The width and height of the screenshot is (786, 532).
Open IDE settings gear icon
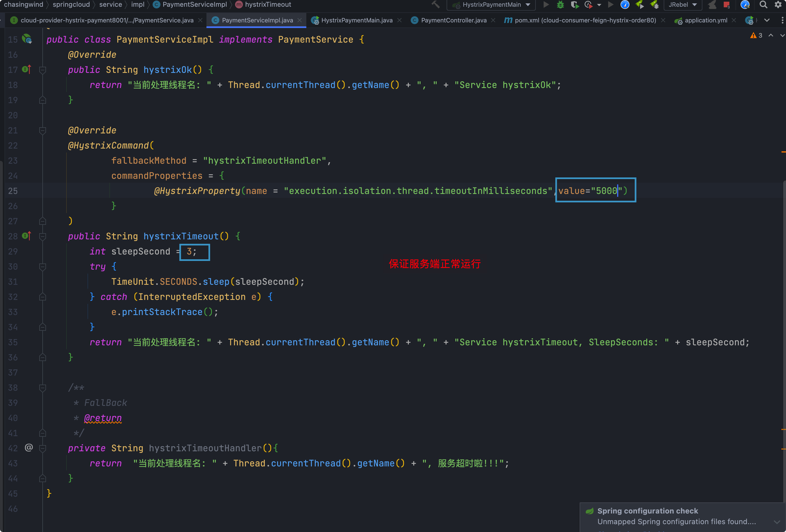point(778,5)
